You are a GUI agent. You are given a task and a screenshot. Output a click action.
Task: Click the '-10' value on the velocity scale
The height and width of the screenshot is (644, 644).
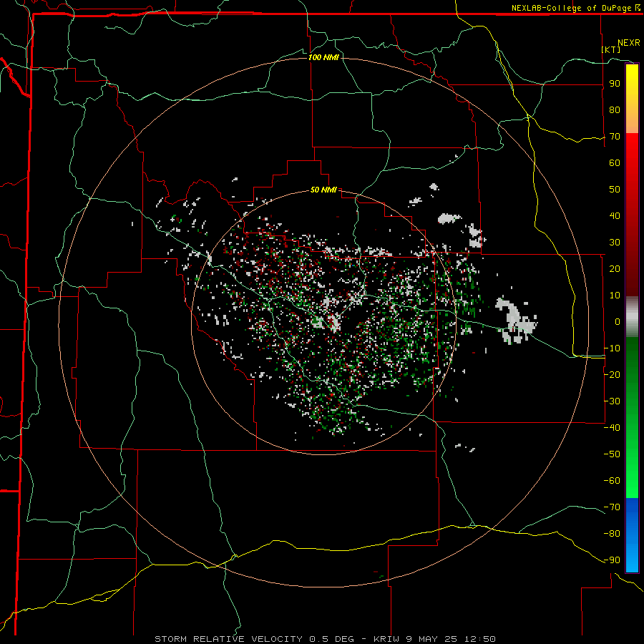[612, 348]
